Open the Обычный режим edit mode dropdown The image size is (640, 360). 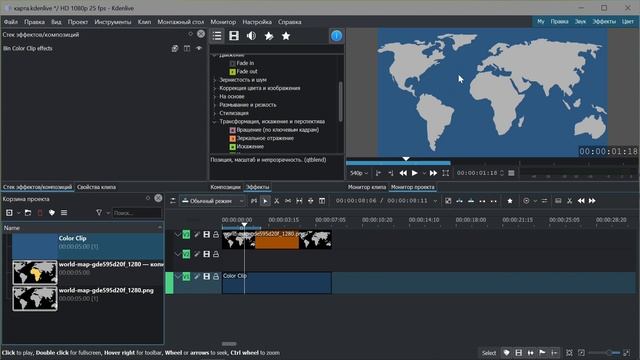[x=212, y=201]
